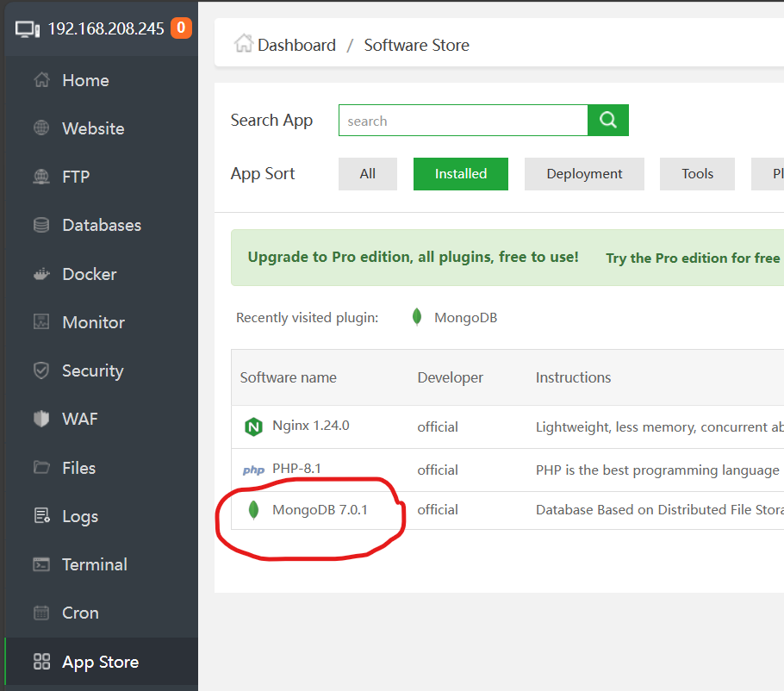Click the green search magnifier button
Screen dimensions: 784x691
[608, 121]
